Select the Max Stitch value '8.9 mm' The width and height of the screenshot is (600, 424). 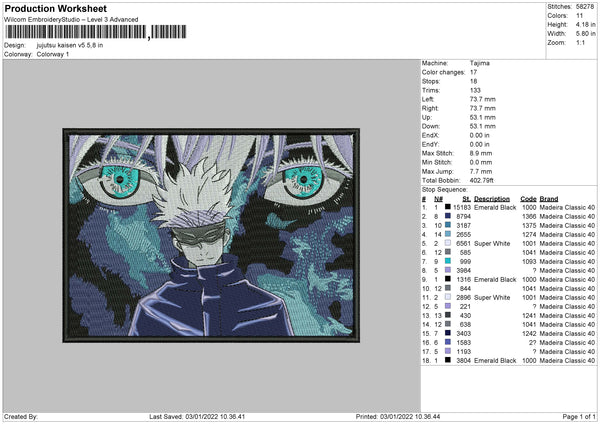click(481, 153)
